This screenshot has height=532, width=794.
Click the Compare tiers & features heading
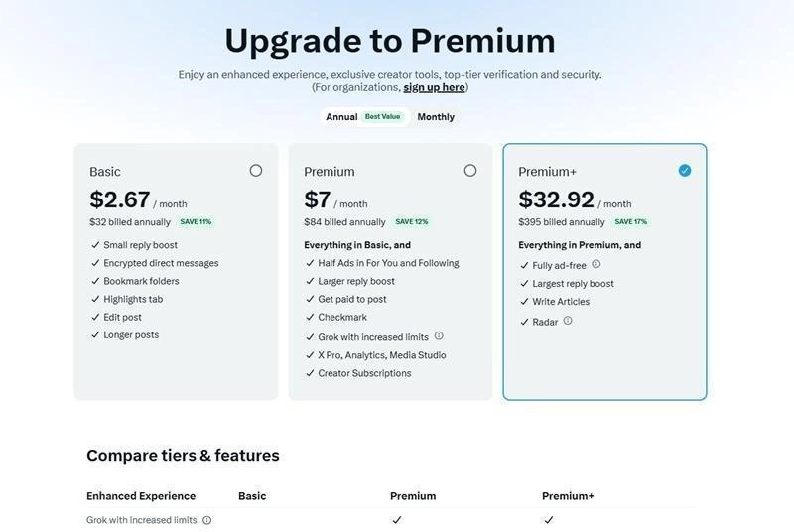click(183, 456)
